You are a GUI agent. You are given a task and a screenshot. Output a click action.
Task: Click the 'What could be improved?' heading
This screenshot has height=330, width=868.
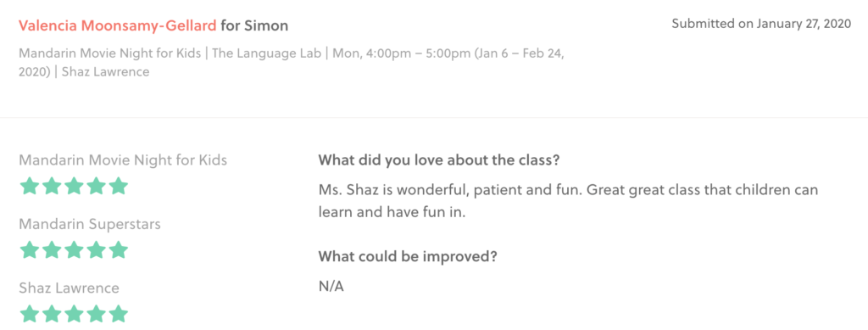[x=408, y=257]
